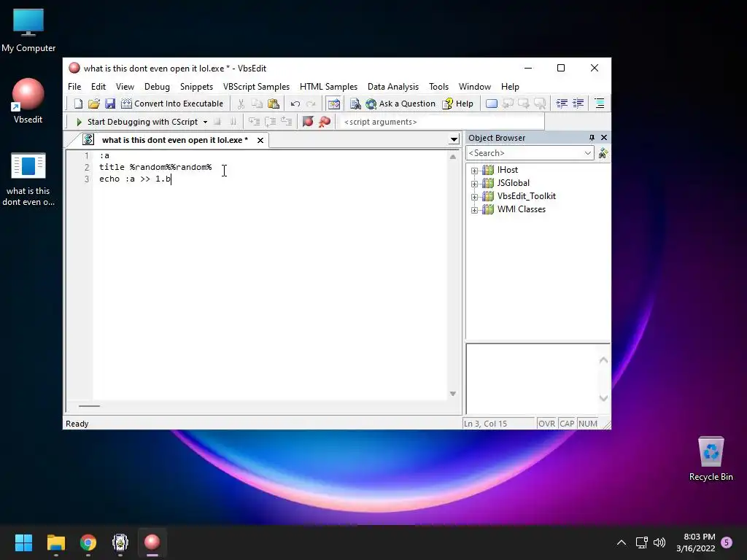
Task: Create a new file with New icon
Action: pos(78,104)
